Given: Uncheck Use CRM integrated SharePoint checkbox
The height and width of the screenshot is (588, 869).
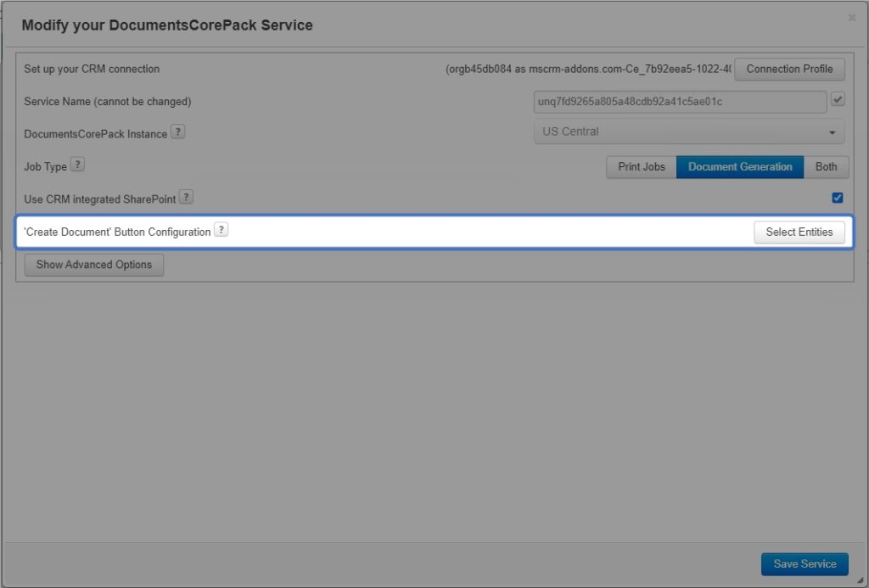Looking at the screenshot, I should tap(838, 198).
